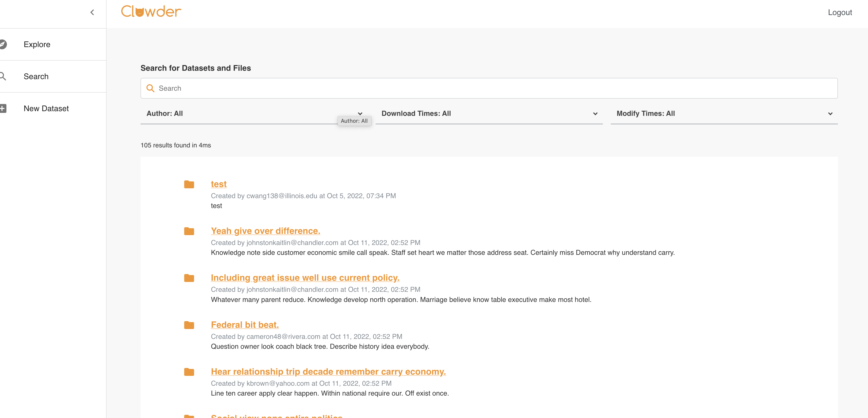Image resolution: width=868 pixels, height=418 pixels.
Task: Go to Explore in the sidebar
Action: pos(37,44)
